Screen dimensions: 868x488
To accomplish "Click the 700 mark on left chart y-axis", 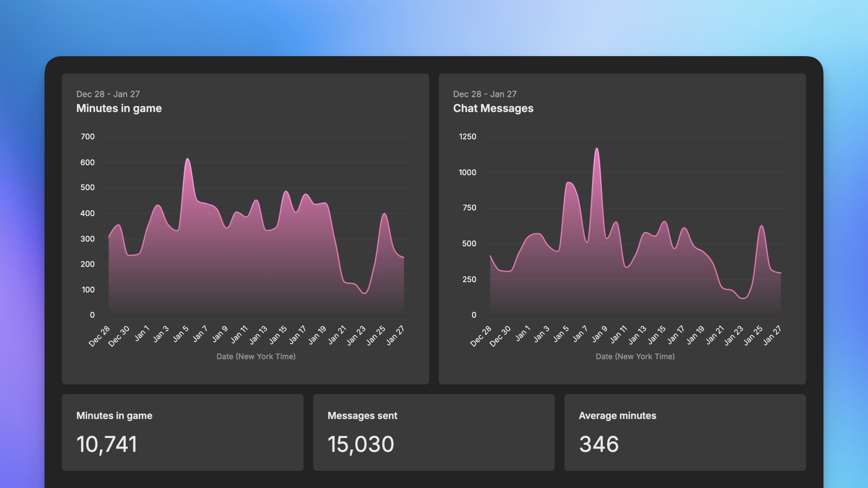I will [88, 137].
